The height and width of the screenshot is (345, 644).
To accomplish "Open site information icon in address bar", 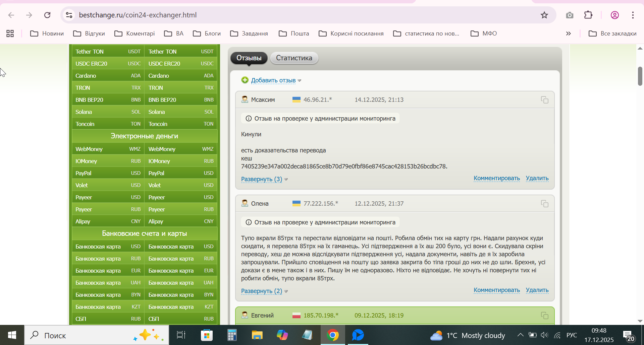I will point(69,15).
